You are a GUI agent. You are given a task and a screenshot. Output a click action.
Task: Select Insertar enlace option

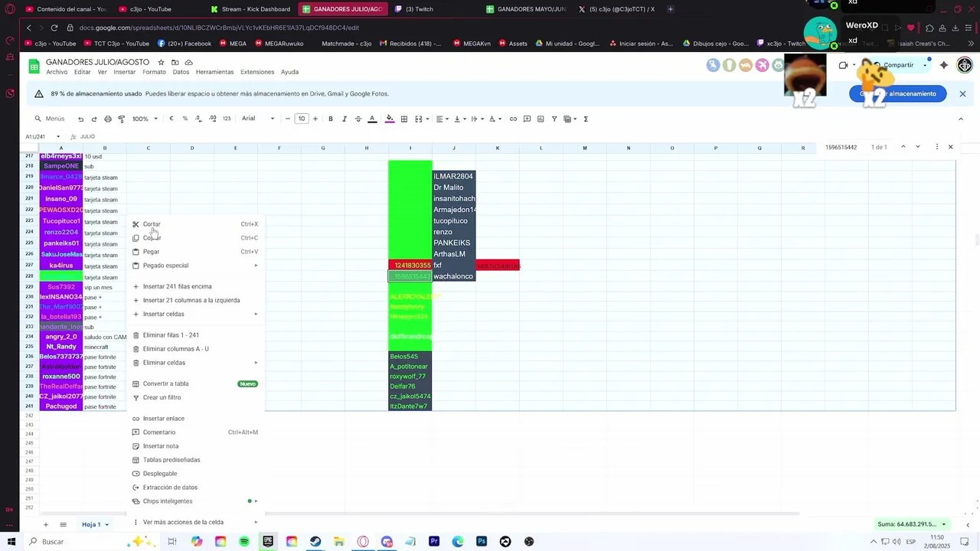tap(195, 419)
